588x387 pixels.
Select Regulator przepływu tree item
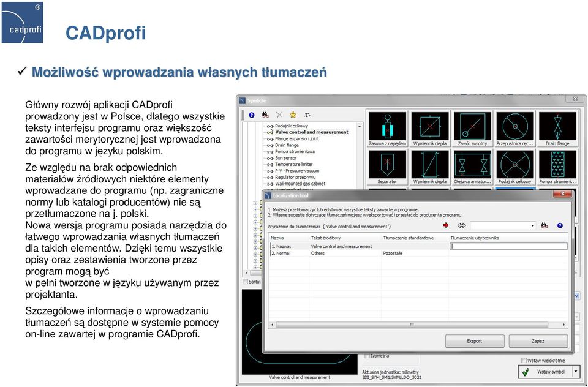[x=295, y=177]
